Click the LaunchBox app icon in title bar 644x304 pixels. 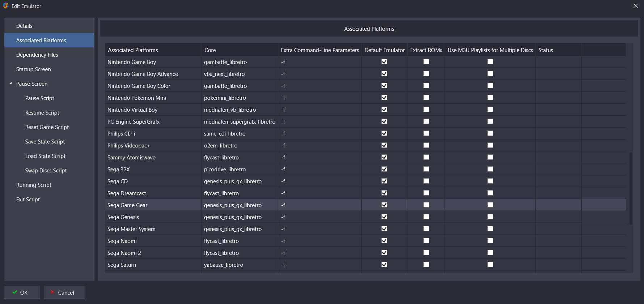[x=6, y=6]
